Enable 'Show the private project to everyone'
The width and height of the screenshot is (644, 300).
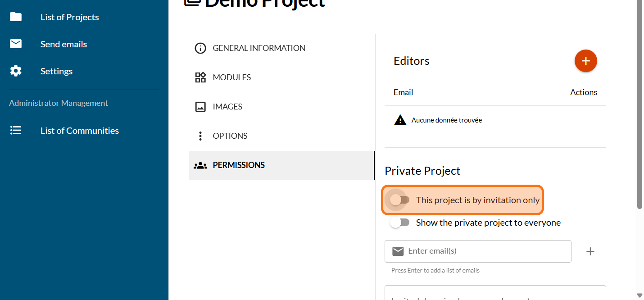399,223
